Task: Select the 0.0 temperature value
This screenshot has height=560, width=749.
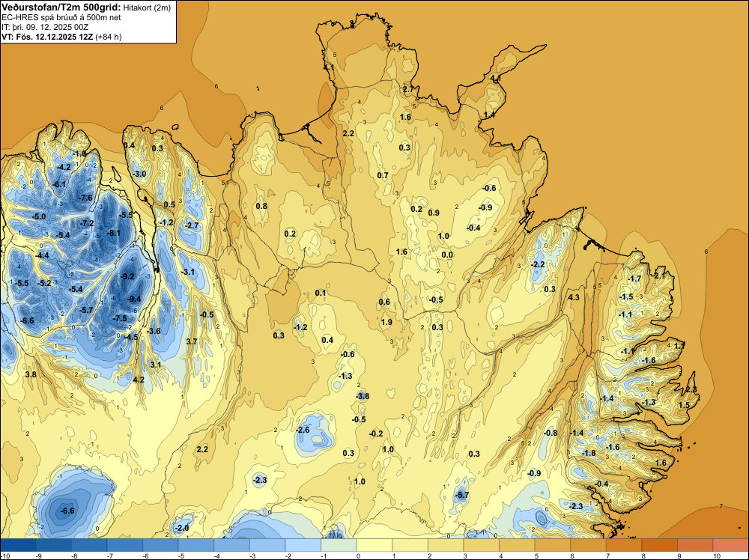Action: pos(446,255)
